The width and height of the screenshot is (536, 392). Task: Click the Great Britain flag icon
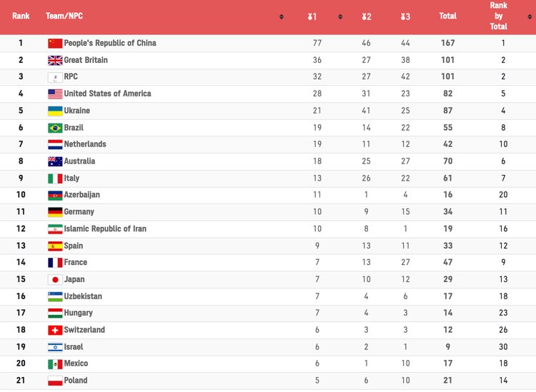coord(55,60)
